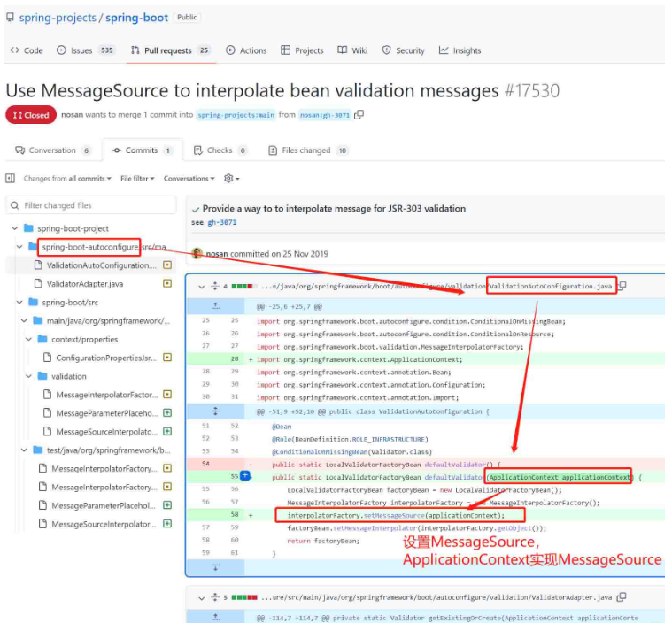This screenshot has width=672, height=623.
Task: Open the File filter dropdown
Action: [137, 178]
